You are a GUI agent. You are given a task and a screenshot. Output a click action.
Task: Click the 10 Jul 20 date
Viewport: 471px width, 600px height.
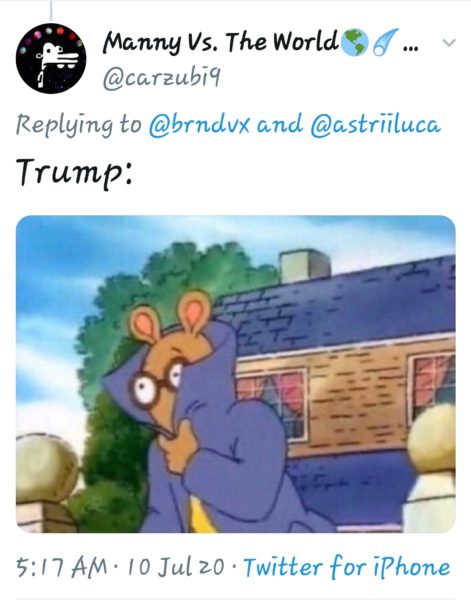[x=176, y=567]
